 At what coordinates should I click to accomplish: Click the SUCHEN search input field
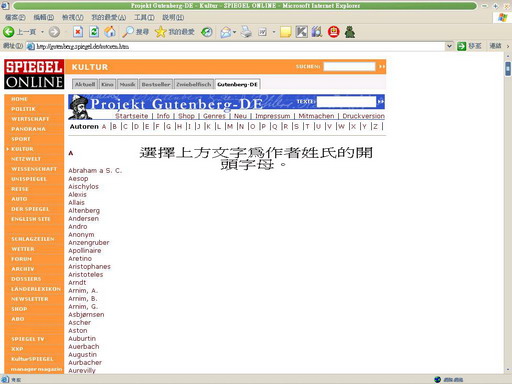point(349,66)
